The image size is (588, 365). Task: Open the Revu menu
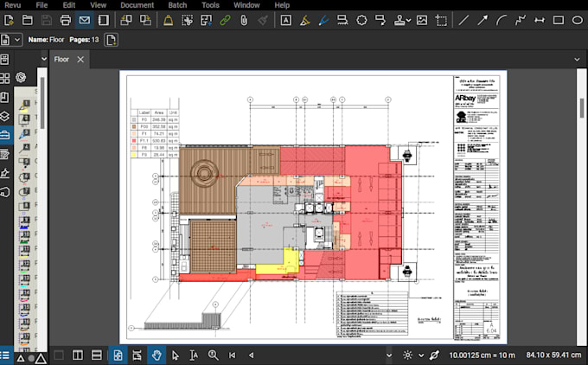coord(12,5)
